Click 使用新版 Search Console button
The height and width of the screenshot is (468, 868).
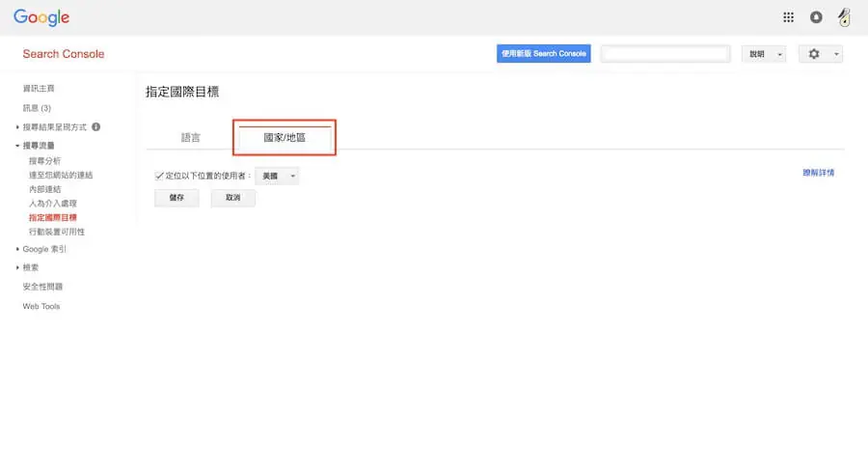click(544, 54)
